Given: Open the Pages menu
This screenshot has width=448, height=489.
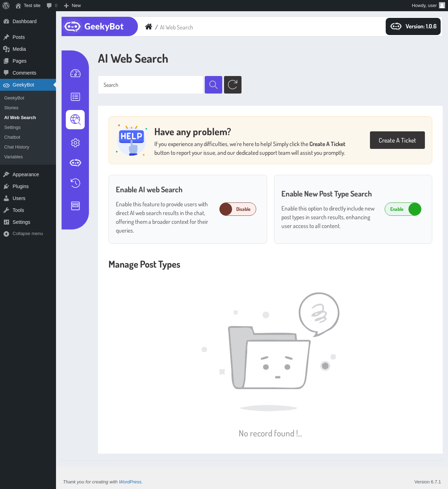Looking at the screenshot, I should (28, 61).
